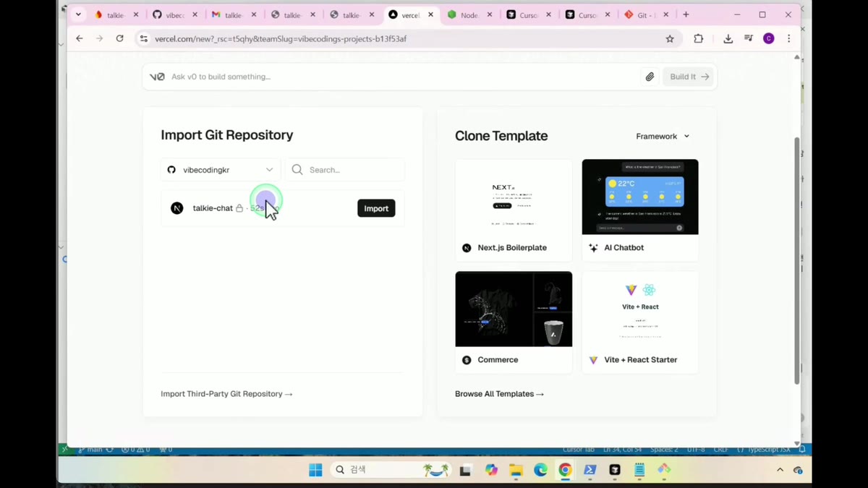This screenshot has width=868, height=488.
Task: View site information icon in address bar
Action: [x=143, y=39]
